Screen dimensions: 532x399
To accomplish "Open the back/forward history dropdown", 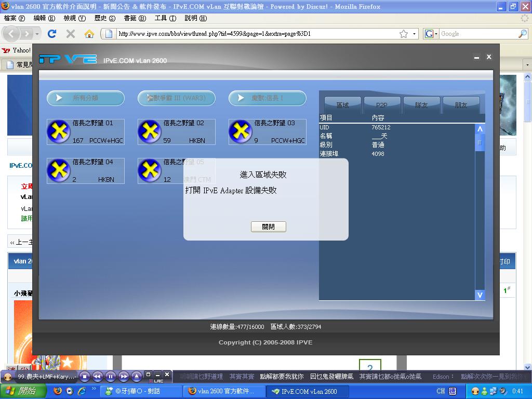I will [x=37, y=34].
